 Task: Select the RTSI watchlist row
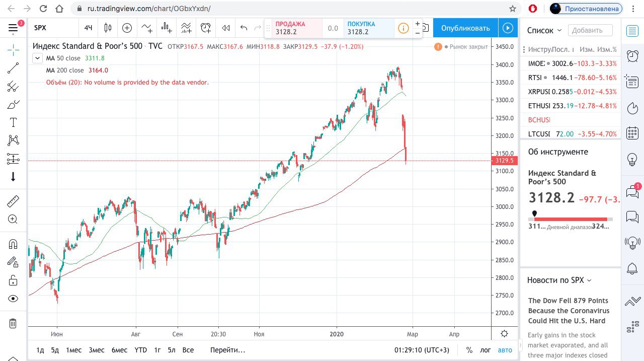coord(571,78)
